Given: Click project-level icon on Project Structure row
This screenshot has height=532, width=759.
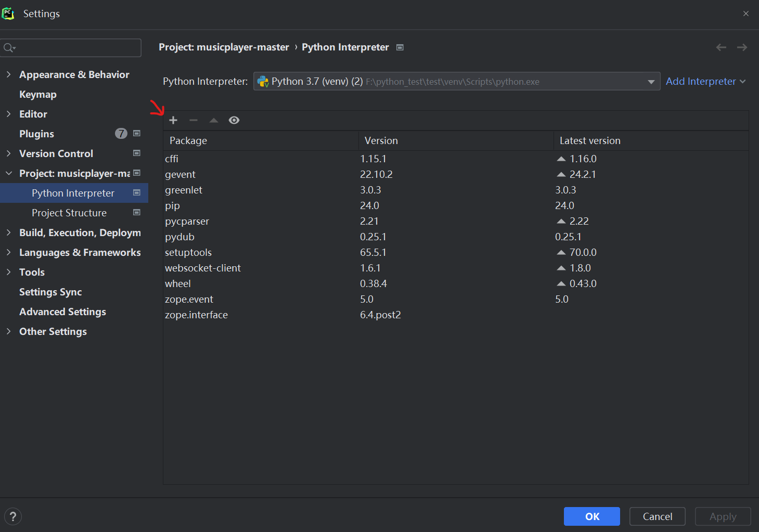Looking at the screenshot, I should point(137,212).
